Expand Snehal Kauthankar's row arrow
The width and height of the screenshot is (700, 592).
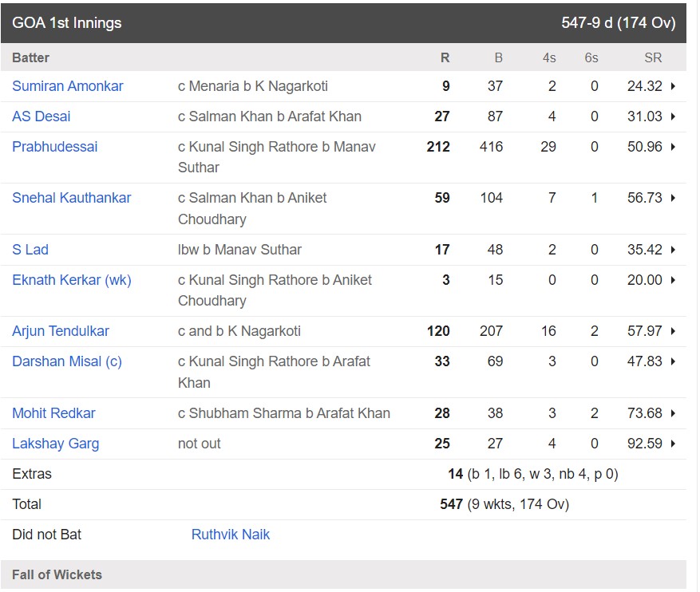(673, 198)
